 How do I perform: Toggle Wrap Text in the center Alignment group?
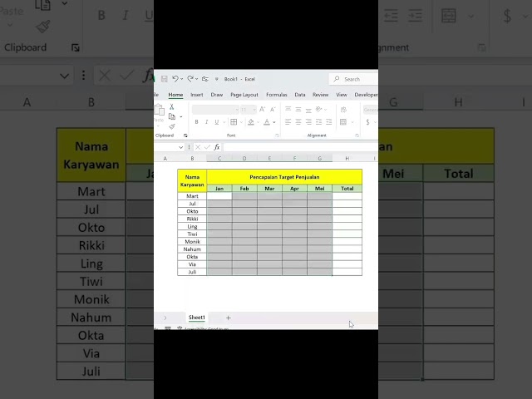[343, 109]
